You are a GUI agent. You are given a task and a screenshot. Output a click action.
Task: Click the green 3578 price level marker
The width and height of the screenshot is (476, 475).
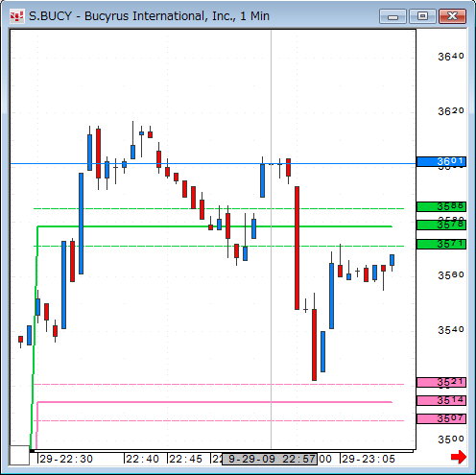click(x=441, y=225)
